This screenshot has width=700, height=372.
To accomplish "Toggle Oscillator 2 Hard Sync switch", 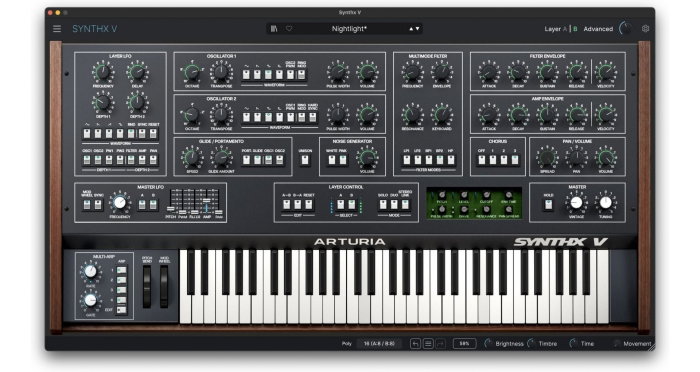I will (x=312, y=117).
